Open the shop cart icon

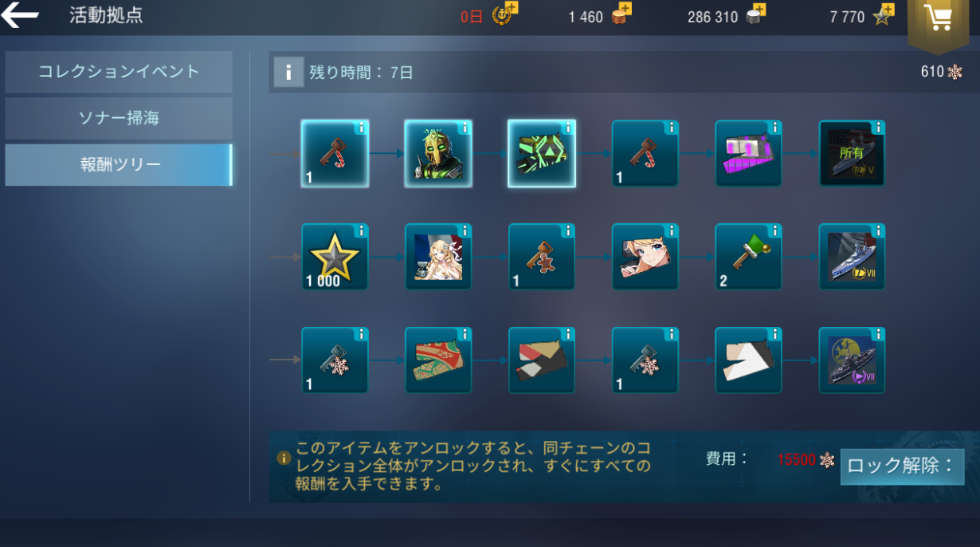[943, 19]
